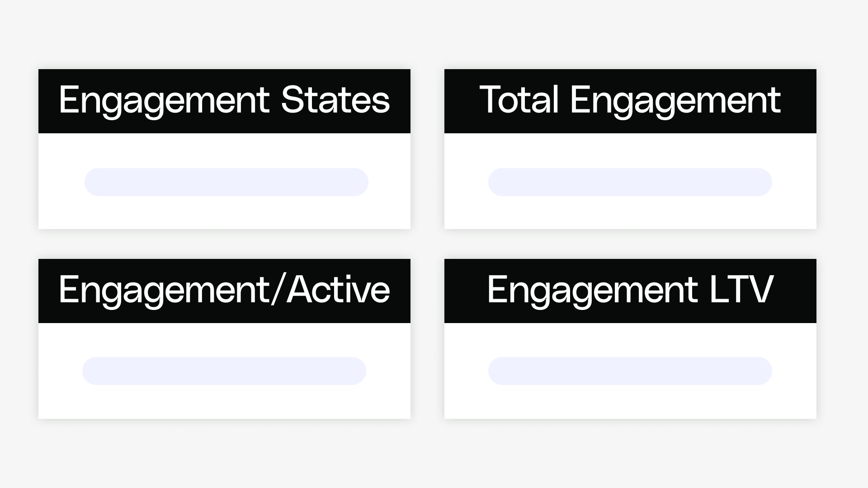Click the text label Total Engagement
The height and width of the screenshot is (488, 868).
click(x=631, y=101)
